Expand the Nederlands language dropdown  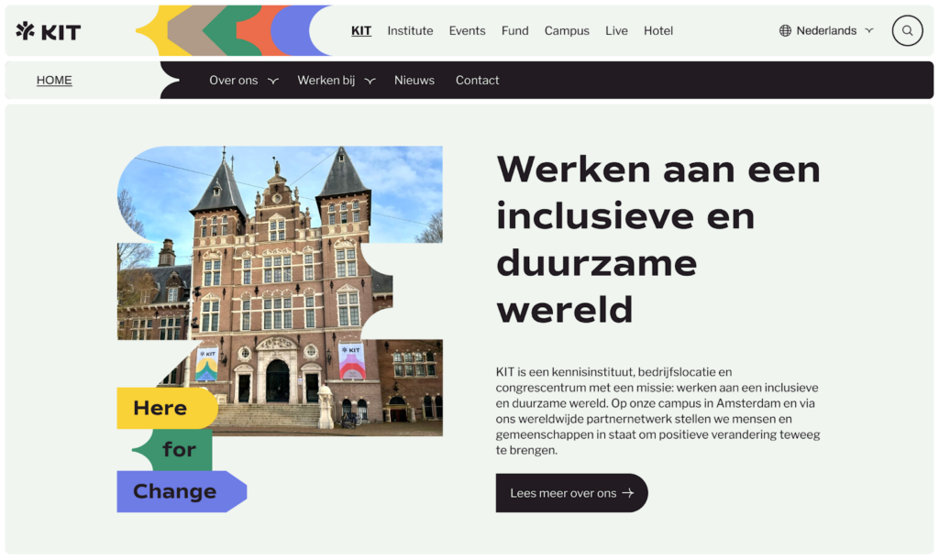pos(868,30)
